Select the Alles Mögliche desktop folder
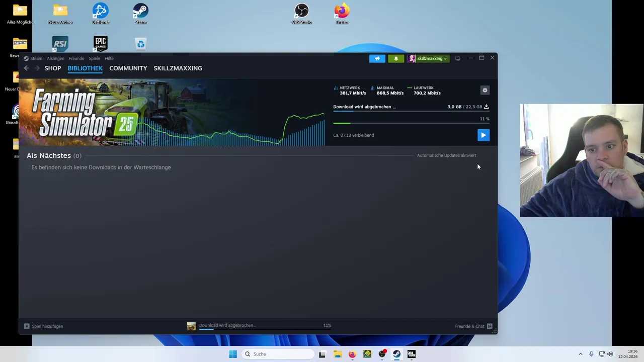Image resolution: width=644 pixels, height=362 pixels. tap(20, 14)
